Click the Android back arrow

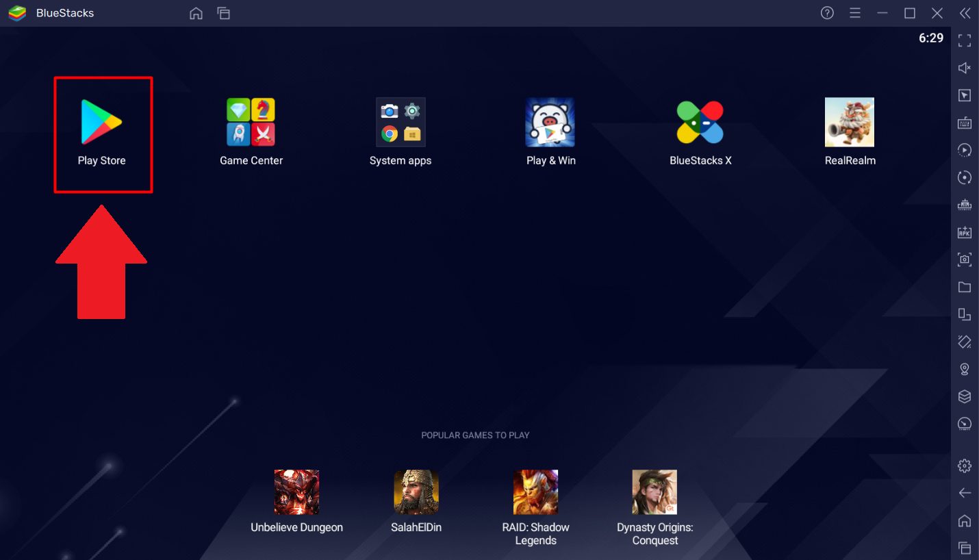(965, 494)
